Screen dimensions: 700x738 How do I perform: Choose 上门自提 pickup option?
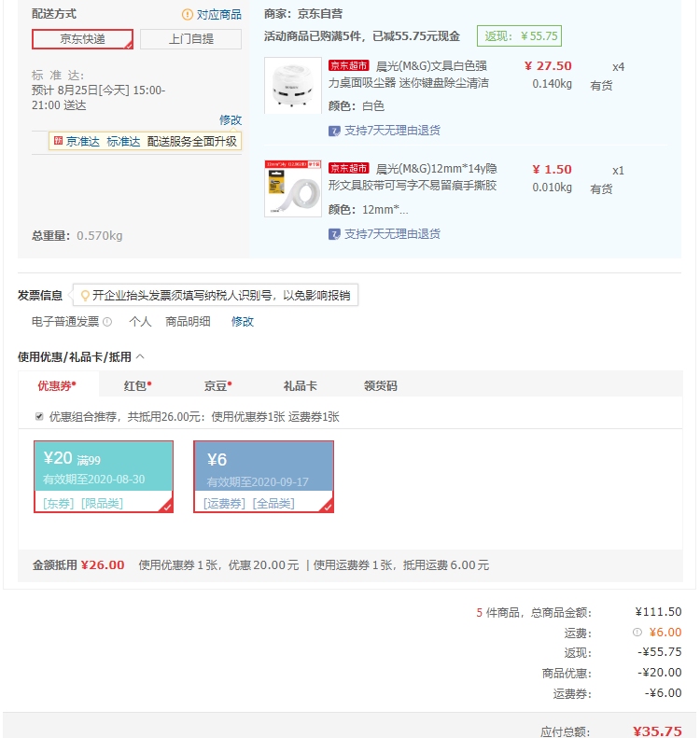[190, 39]
